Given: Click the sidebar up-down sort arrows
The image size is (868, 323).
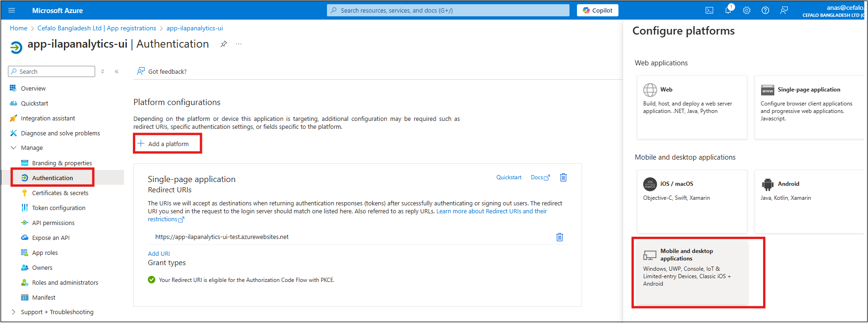Looking at the screenshot, I should (103, 71).
